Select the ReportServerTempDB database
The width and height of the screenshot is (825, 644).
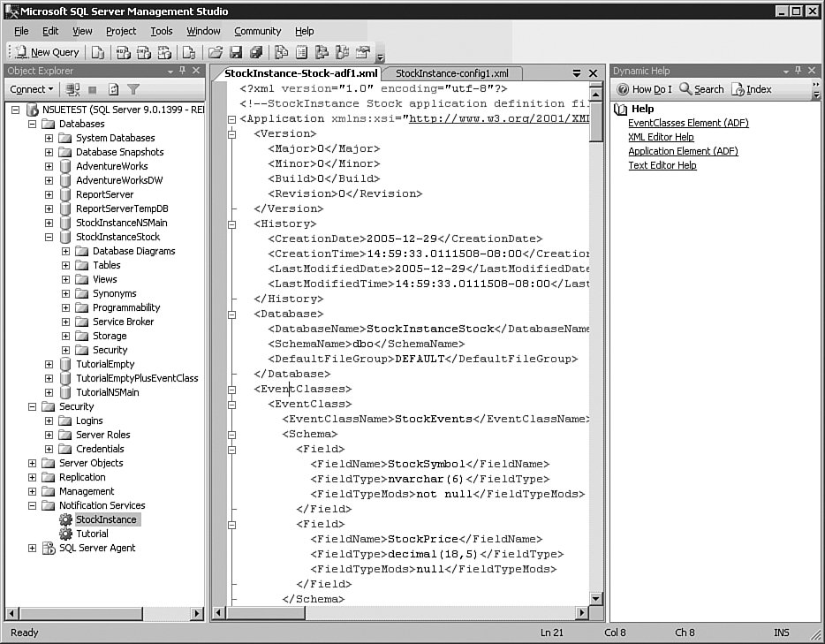122,208
